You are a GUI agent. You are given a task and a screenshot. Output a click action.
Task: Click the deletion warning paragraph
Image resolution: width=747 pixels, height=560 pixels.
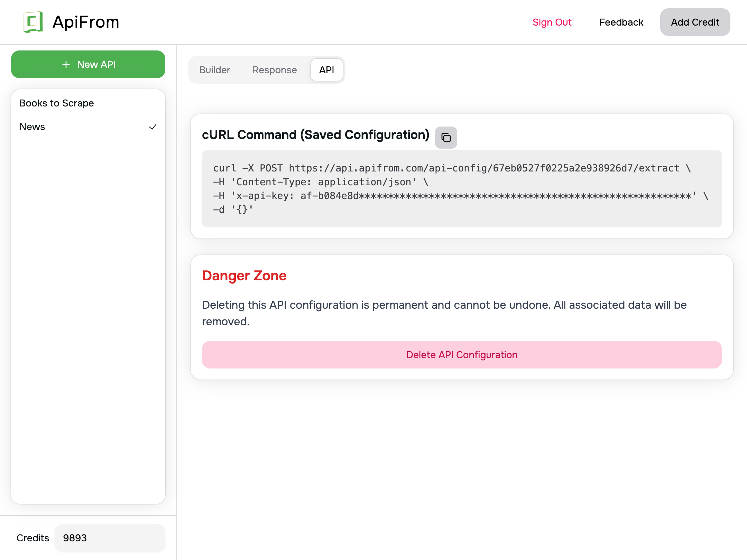click(444, 313)
